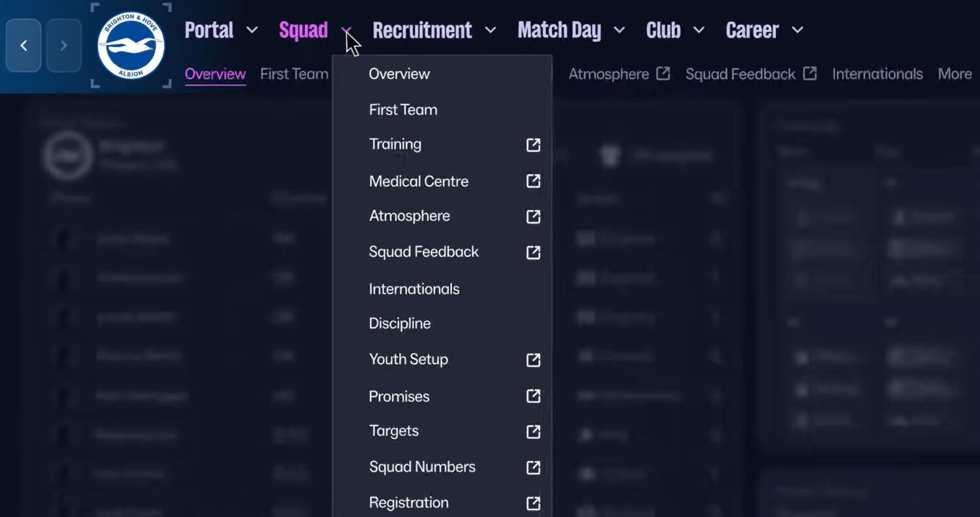Select First Team in the dropdown list
Viewport: 980px width, 517px height.
(x=403, y=110)
